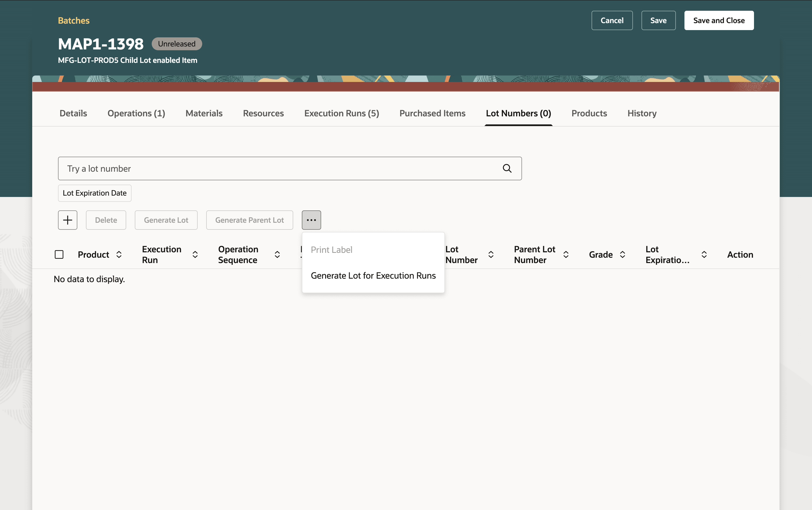
Task: Sort by Operation Sequence column arrows
Action: pyautogui.click(x=277, y=254)
